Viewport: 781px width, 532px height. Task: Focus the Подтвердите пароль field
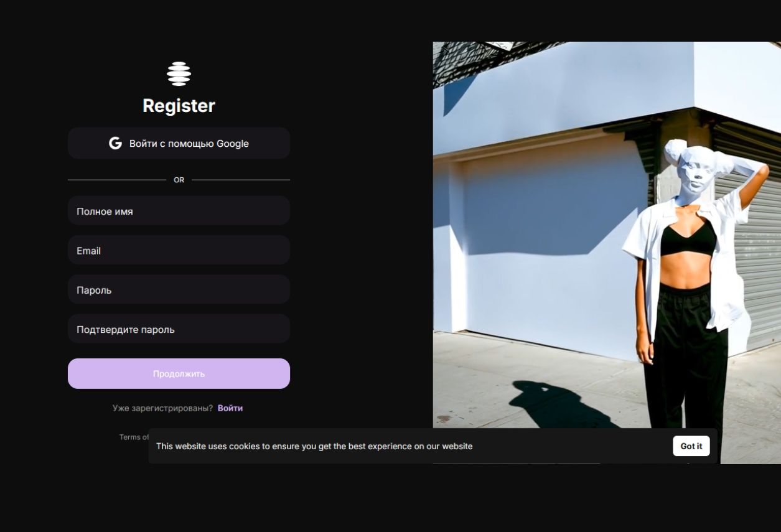pyautogui.click(x=179, y=329)
